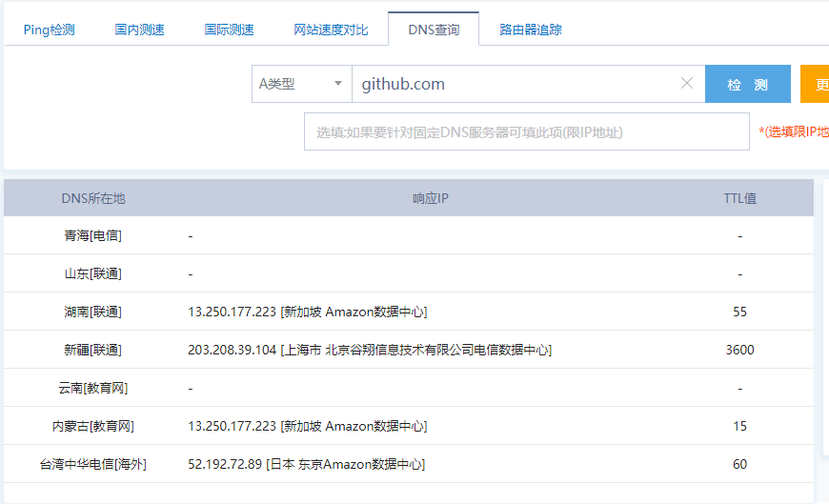The height and width of the screenshot is (504, 829).
Task: Click the github.com domain input field
Action: (x=529, y=84)
